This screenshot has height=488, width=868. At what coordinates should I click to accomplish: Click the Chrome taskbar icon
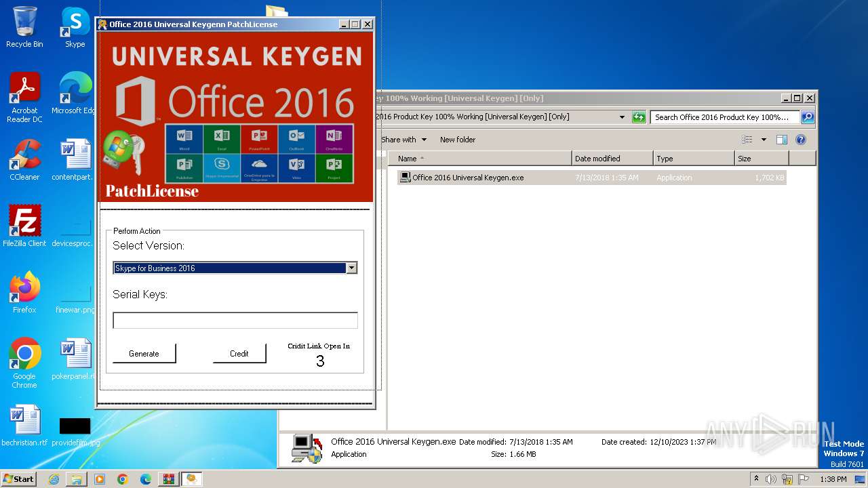123,479
